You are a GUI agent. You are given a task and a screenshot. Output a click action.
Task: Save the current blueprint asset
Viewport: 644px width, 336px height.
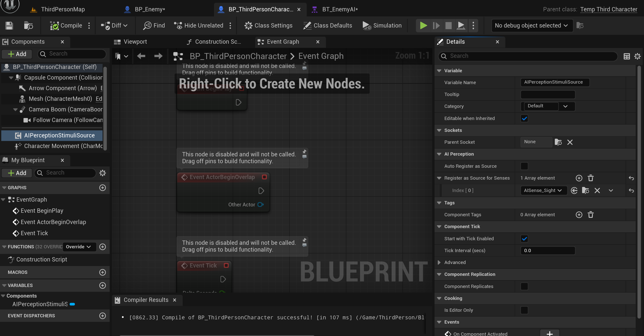tap(9, 26)
